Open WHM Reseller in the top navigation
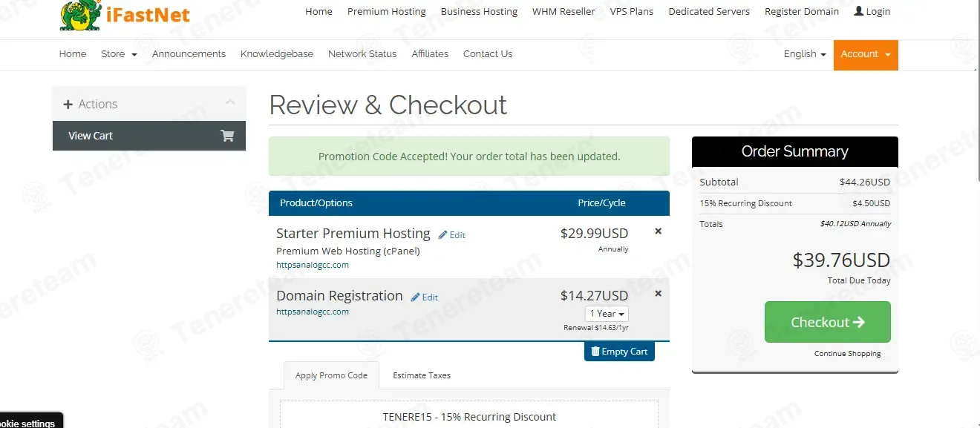 click(563, 11)
